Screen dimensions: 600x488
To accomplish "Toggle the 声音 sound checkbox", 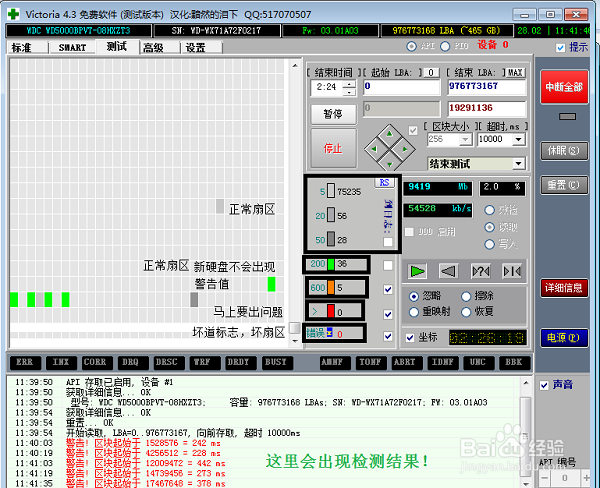I will (x=544, y=385).
